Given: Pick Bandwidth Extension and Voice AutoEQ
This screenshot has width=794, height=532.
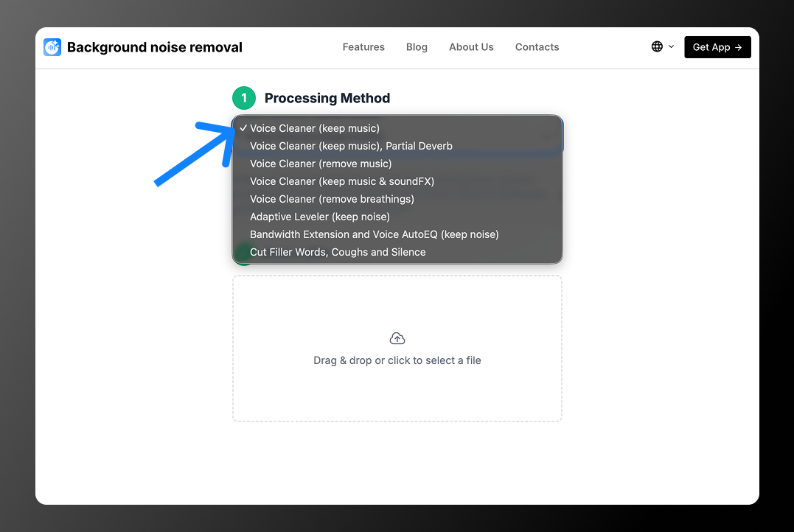Looking at the screenshot, I should coord(375,234).
